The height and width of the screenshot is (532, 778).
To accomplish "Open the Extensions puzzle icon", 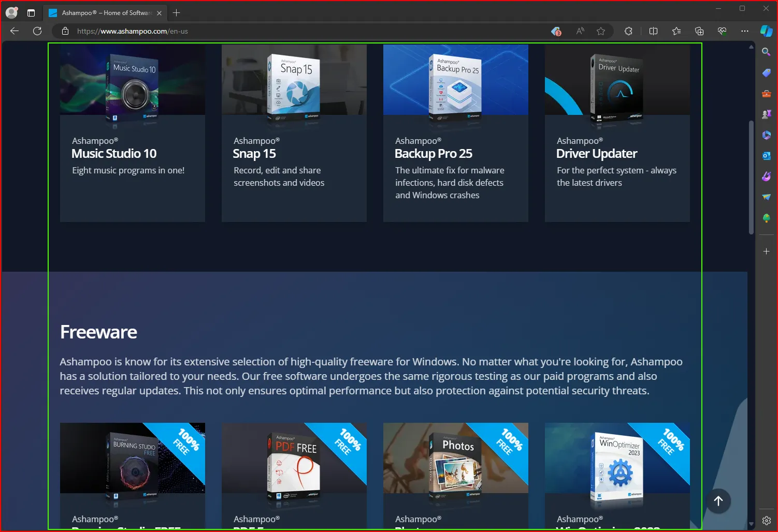I will tap(629, 31).
